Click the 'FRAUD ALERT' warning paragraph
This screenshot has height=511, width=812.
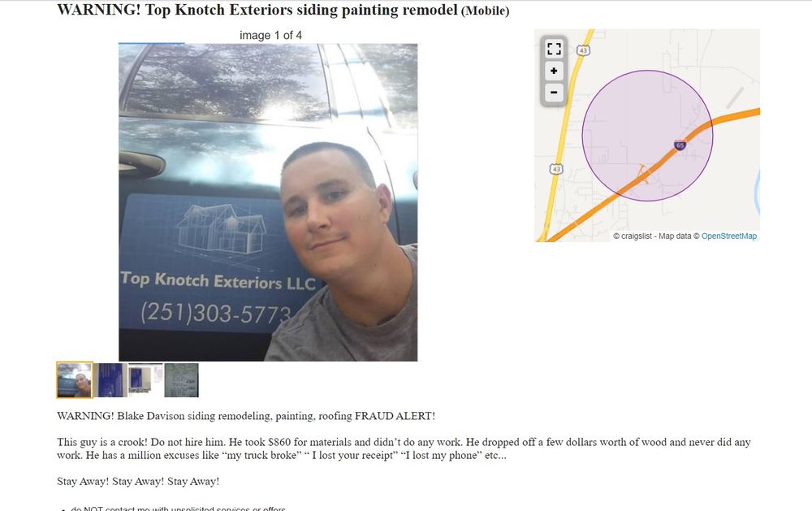coord(246,416)
